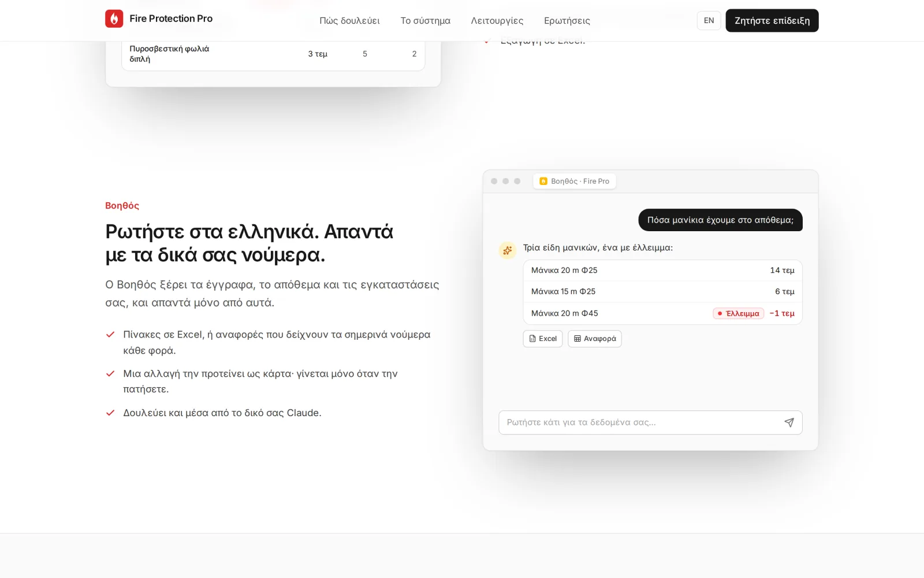Click the red Βοηθός section label
924x578 pixels.
click(x=122, y=206)
